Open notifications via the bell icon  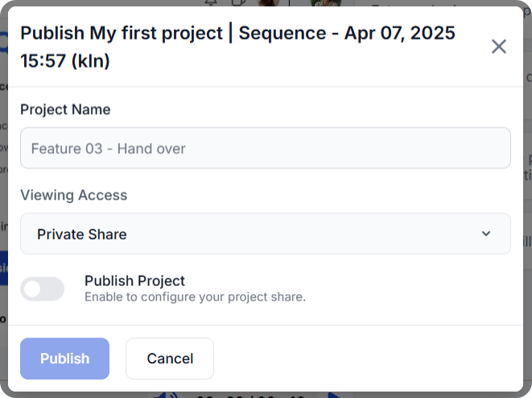[x=211, y=2]
